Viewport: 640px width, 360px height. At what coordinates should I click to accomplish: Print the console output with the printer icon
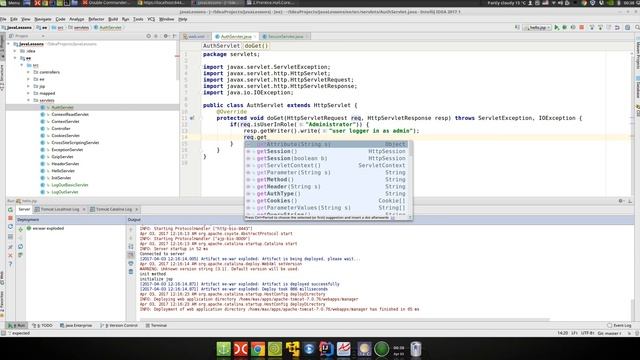point(131,263)
